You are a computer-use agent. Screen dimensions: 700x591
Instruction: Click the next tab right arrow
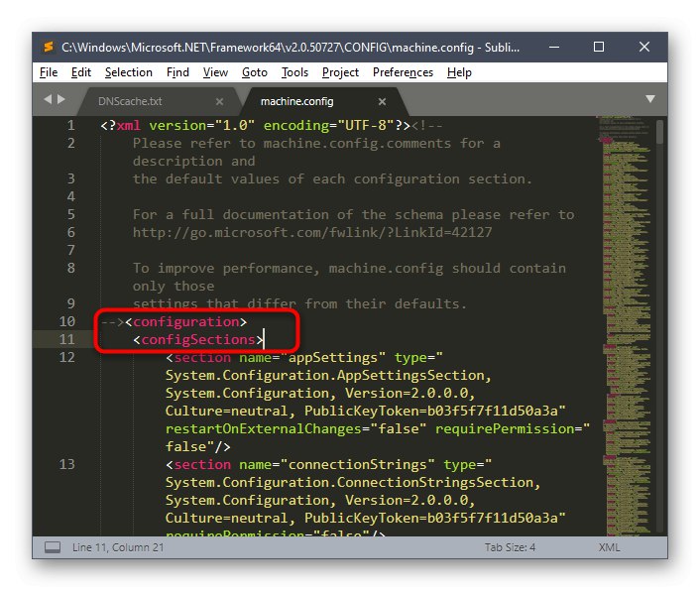61,99
